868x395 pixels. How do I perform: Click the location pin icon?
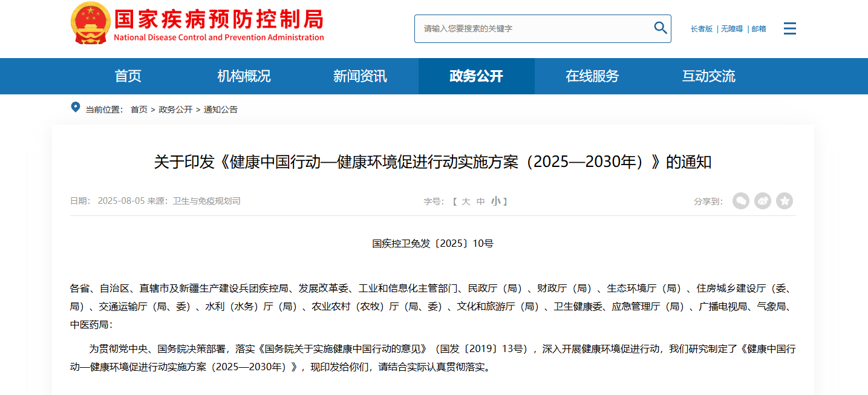76,108
